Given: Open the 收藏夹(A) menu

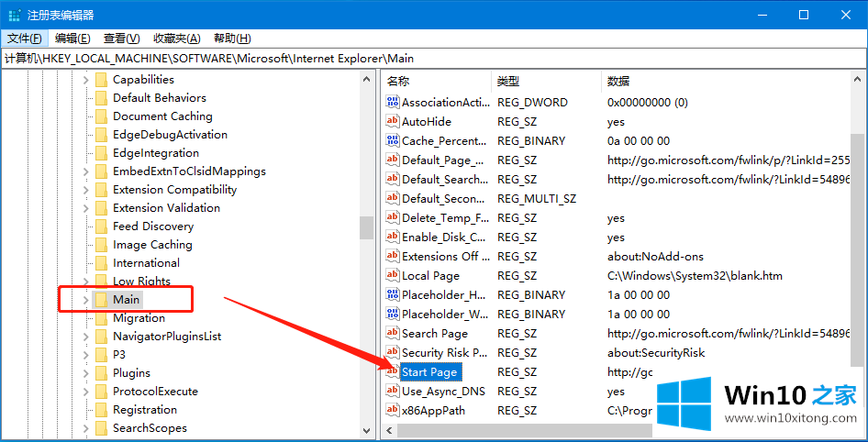Looking at the screenshot, I should click(177, 39).
